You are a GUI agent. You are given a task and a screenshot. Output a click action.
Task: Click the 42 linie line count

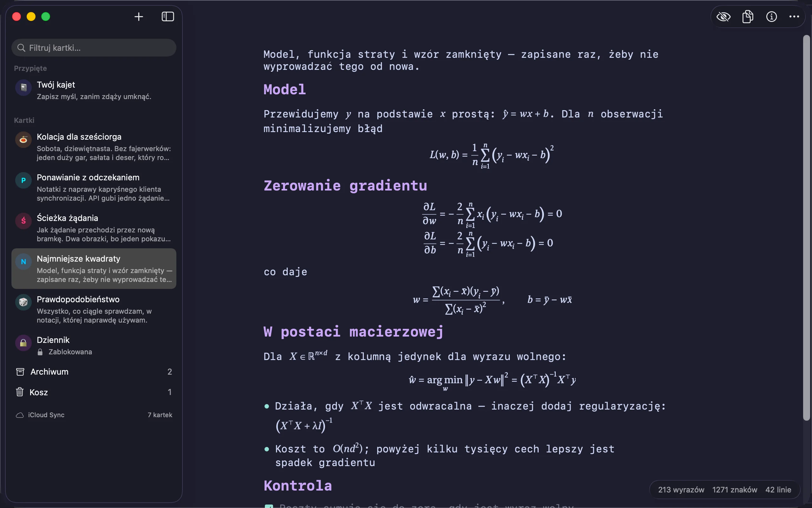pos(778,490)
